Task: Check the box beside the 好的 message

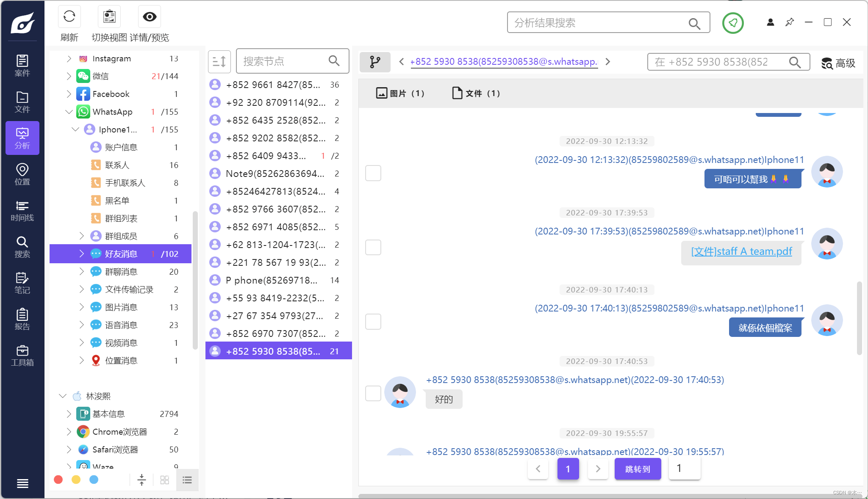Action: [x=373, y=393]
